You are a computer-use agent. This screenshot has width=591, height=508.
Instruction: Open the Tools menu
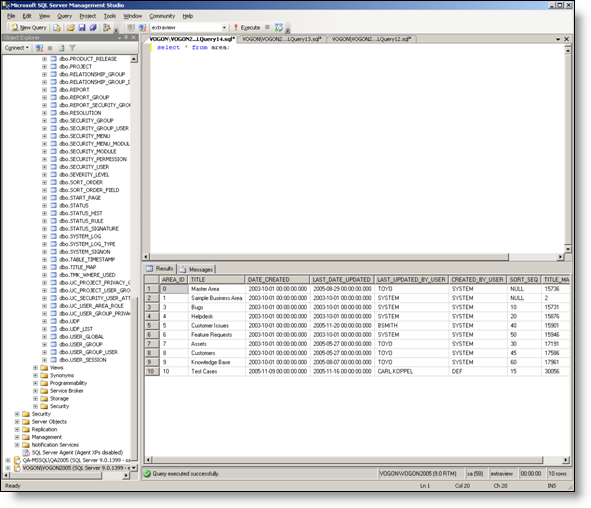[110, 16]
